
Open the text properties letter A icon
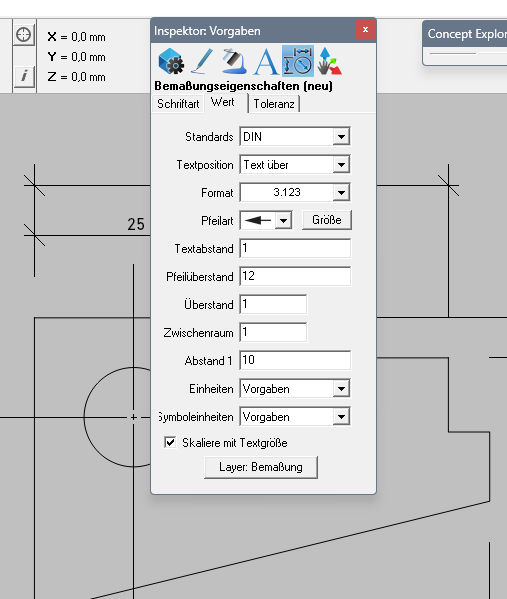coord(266,61)
